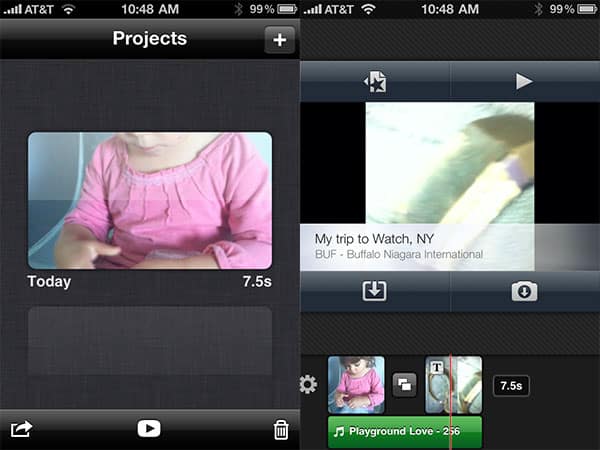This screenshot has height=450, width=600.
Task: Open project settings with the gear icon
Action: point(309,385)
